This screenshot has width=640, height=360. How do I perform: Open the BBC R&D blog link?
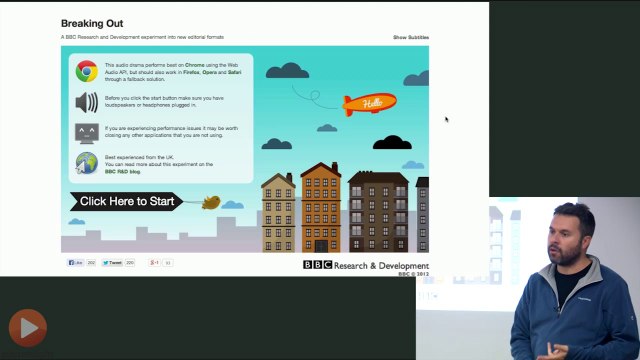click(122, 172)
